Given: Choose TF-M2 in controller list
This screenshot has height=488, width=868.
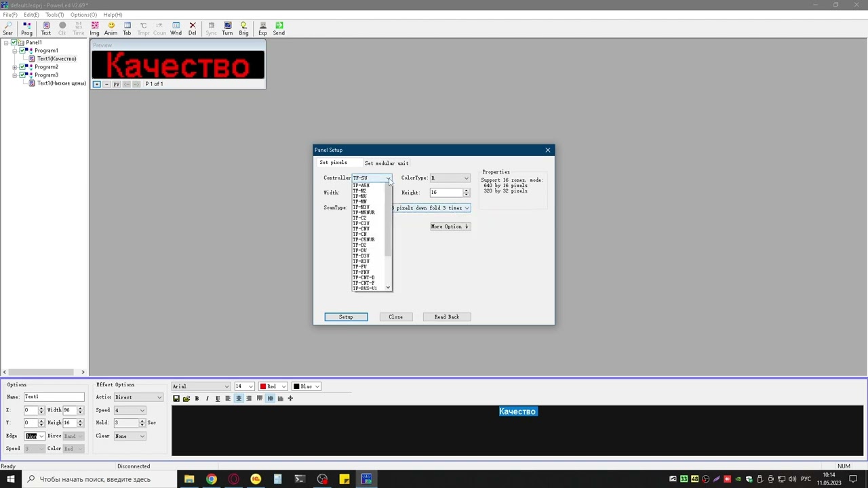Looking at the screenshot, I should point(359,191).
